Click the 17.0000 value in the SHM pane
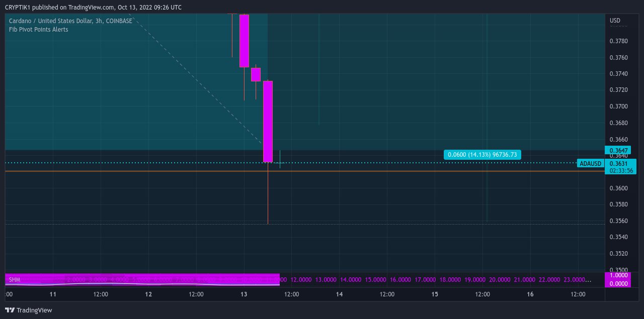Image resolution: width=644 pixels, height=319 pixels. tap(425, 279)
